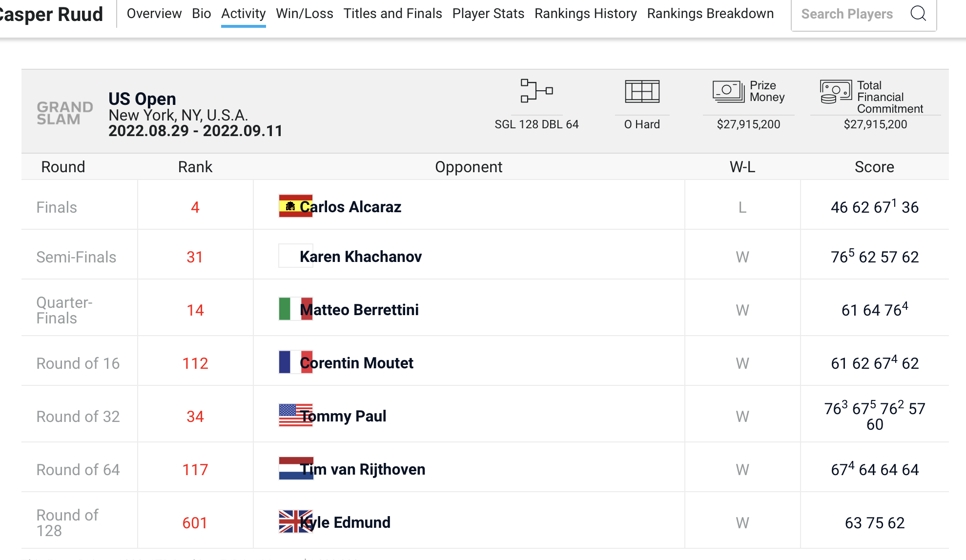Click the draw bracket icon
966x560 pixels.
(536, 91)
